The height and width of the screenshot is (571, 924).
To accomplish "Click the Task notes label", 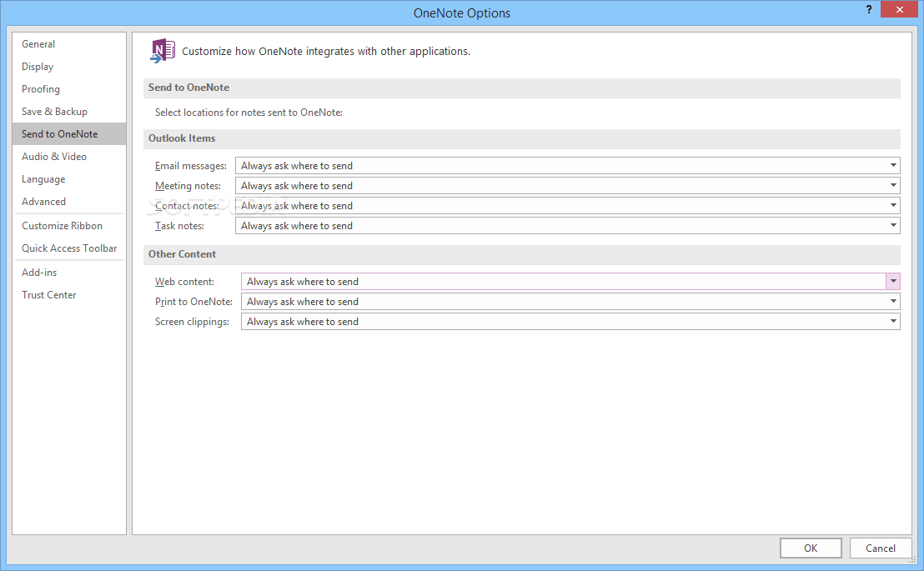I will click(x=180, y=226).
